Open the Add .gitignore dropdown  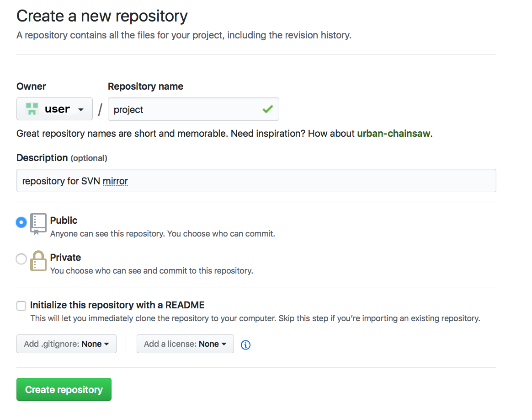66,344
